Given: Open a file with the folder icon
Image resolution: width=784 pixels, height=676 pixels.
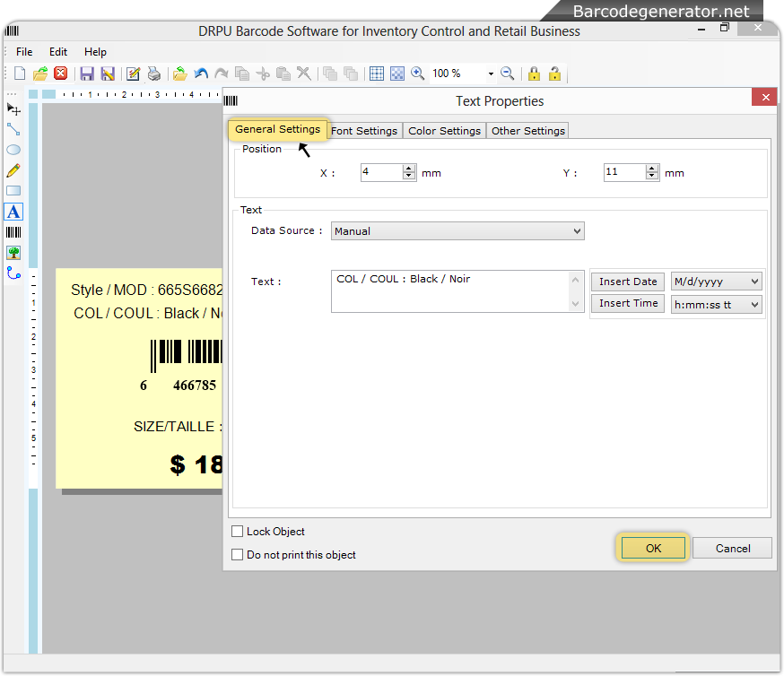Looking at the screenshot, I should (x=40, y=74).
